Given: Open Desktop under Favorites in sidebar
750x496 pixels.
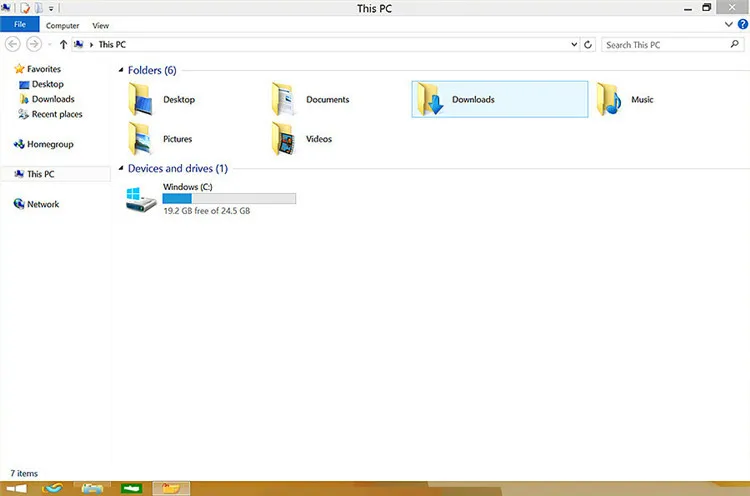Looking at the screenshot, I should click(x=42, y=84).
